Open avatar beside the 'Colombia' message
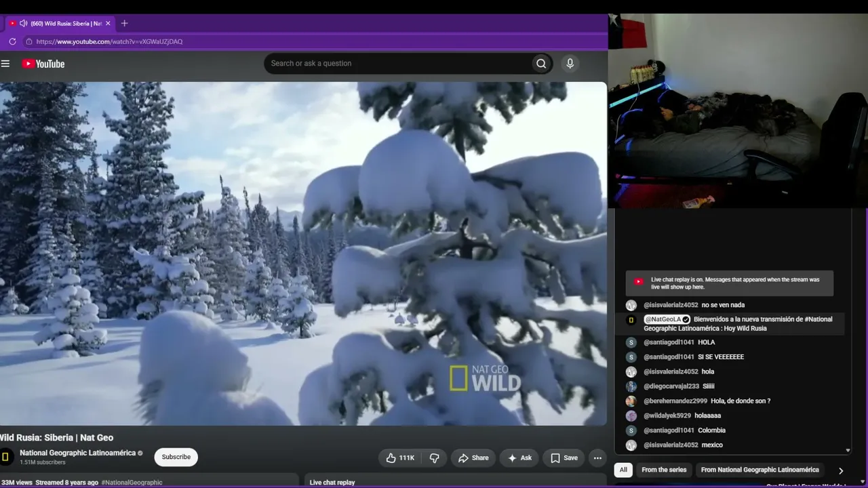 click(631, 430)
